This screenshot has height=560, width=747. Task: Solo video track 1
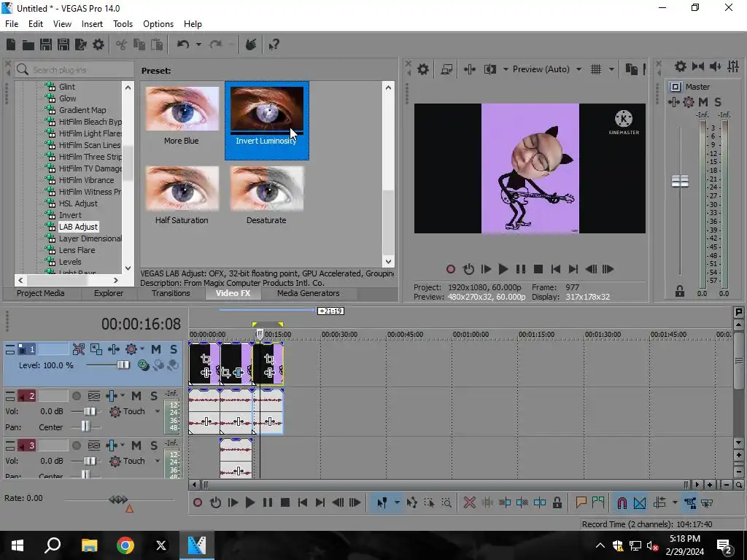174,349
